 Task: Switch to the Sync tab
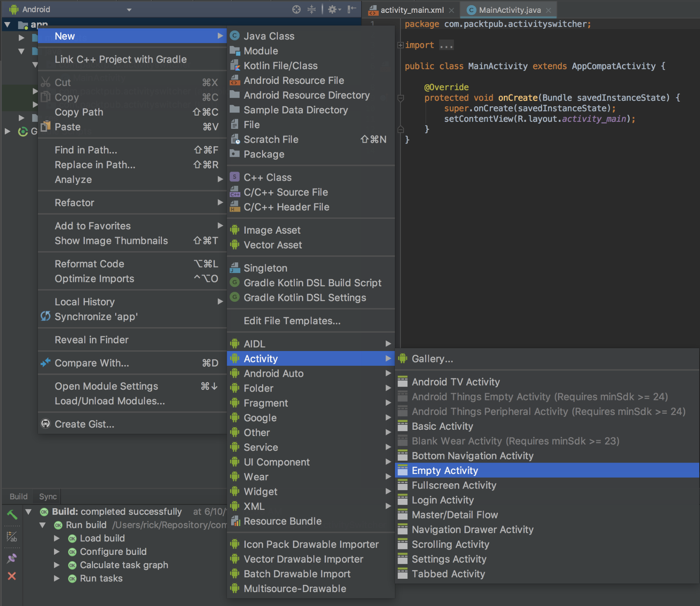[x=48, y=496]
